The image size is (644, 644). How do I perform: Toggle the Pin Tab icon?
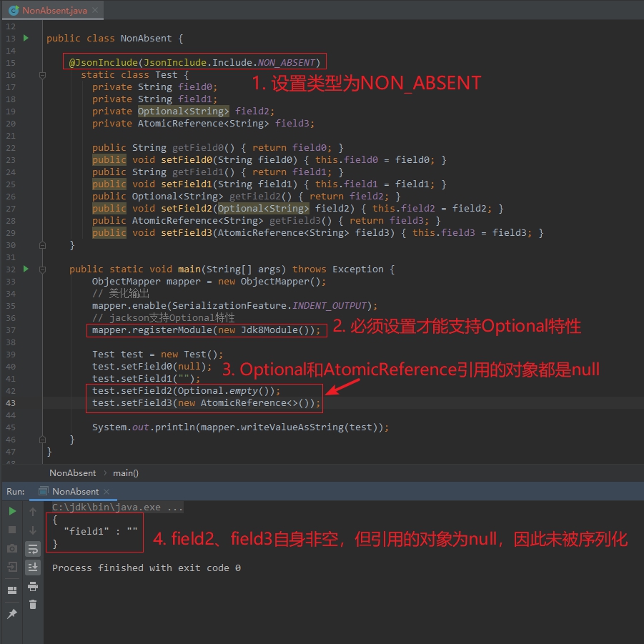(12, 613)
